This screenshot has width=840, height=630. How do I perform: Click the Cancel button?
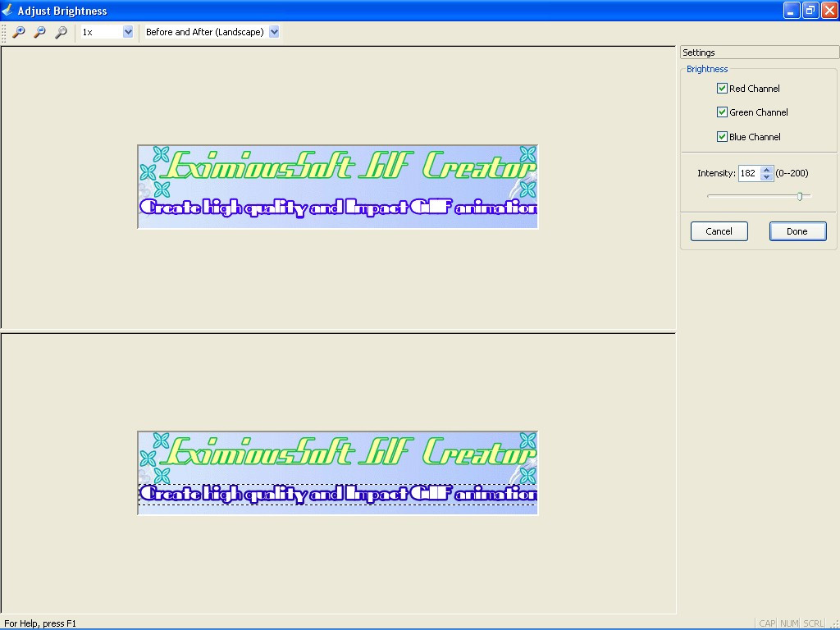pos(719,231)
